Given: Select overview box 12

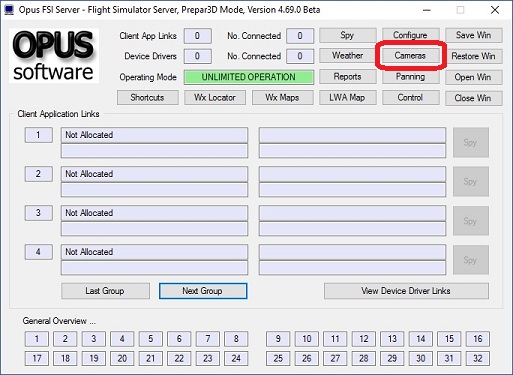Looking at the screenshot, I should coord(364,339).
